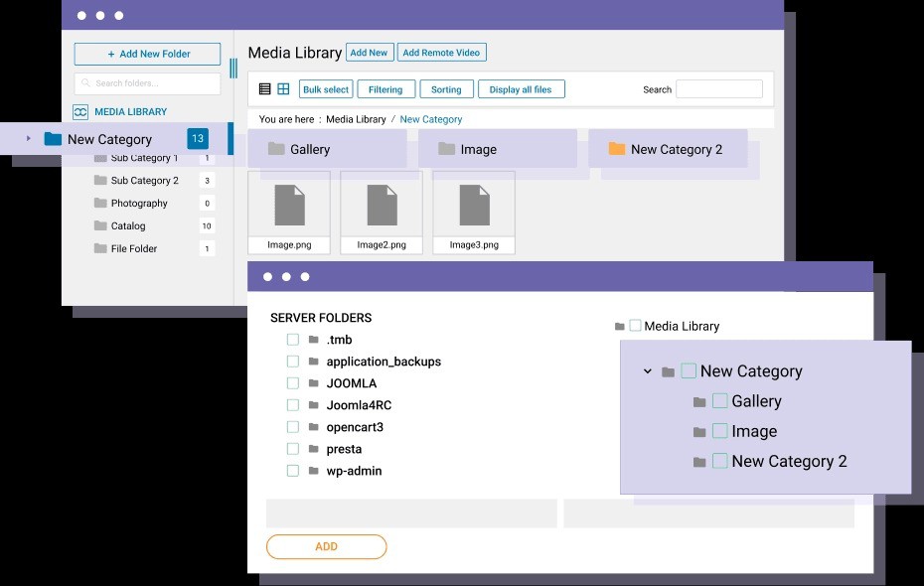Open the Catalog folder in sidebar

tap(128, 226)
